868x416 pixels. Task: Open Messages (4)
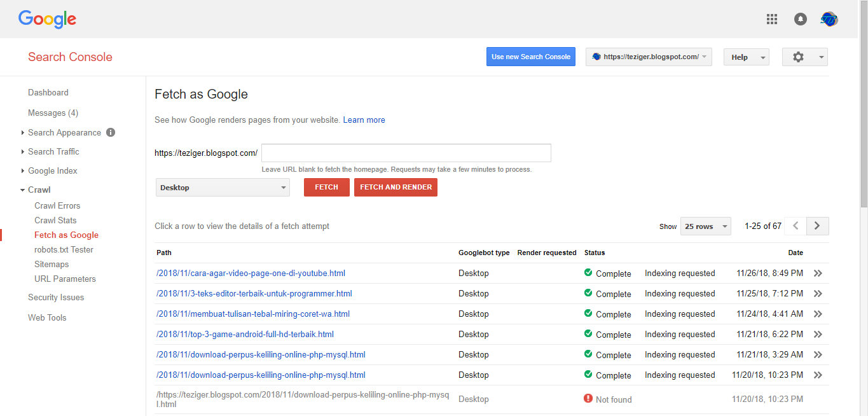[x=53, y=113]
